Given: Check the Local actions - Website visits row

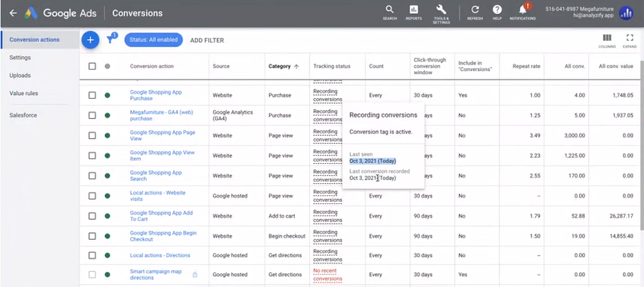Looking at the screenshot, I should (x=92, y=196).
